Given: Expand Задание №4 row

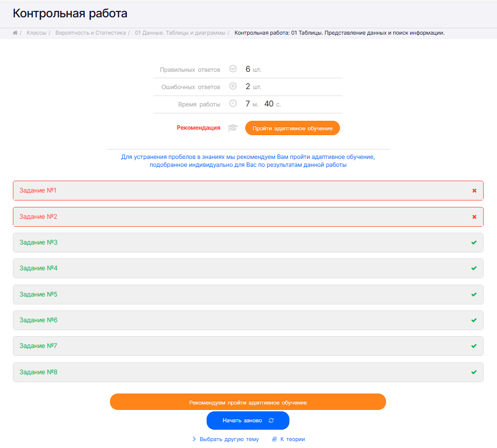Looking at the screenshot, I should point(248,268).
